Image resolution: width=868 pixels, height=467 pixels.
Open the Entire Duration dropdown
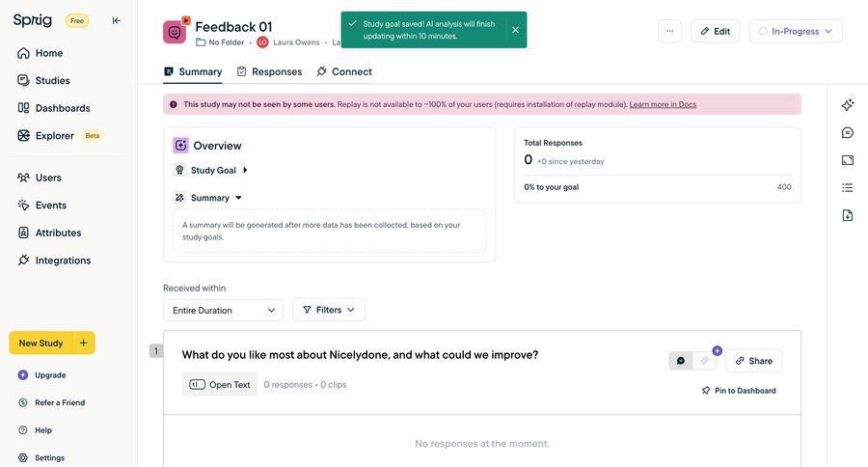pos(223,310)
